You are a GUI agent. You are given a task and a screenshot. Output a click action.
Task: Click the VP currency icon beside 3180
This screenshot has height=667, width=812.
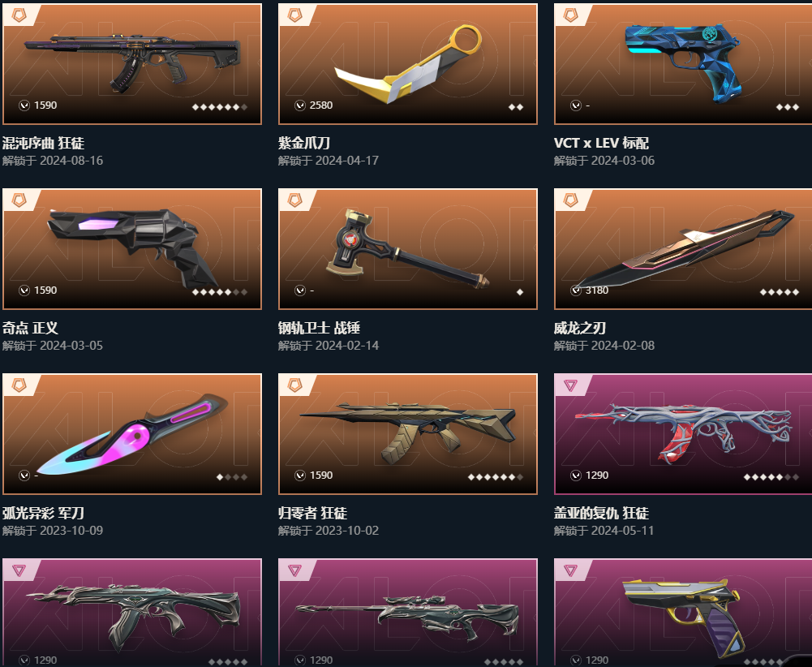click(x=576, y=290)
